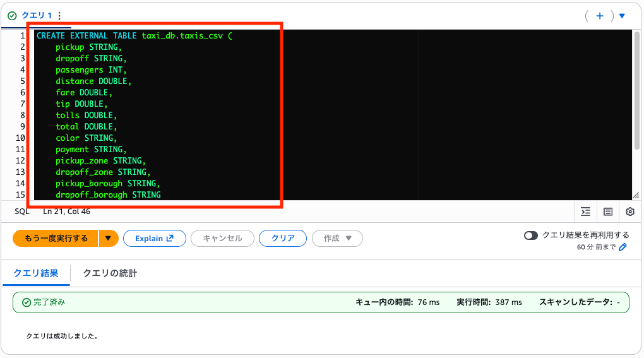Click もう一度実行する button
644x358 pixels.
point(56,239)
